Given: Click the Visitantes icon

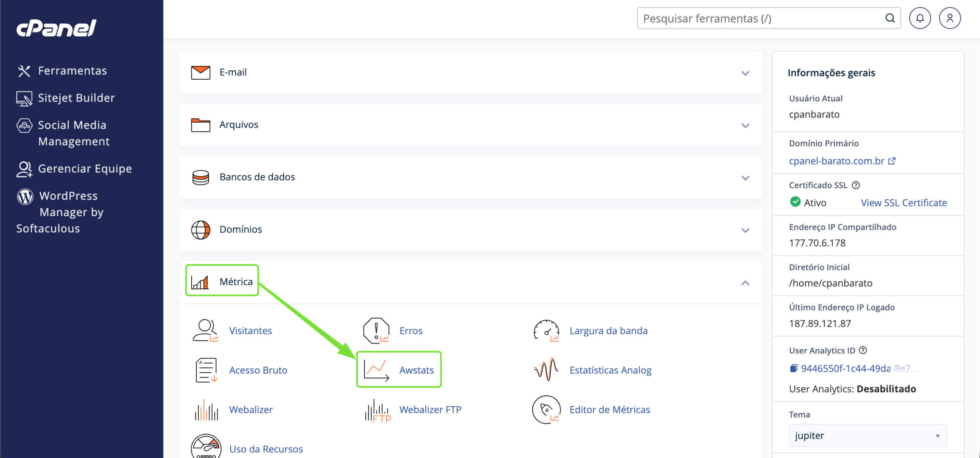Looking at the screenshot, I should coord(206,330).
